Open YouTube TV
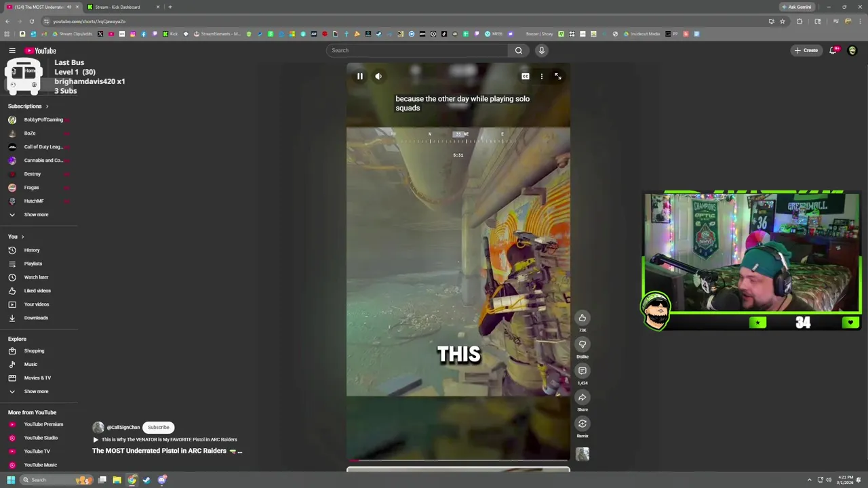The width and height of the screenshot is (868, 488). pos(39,451)
